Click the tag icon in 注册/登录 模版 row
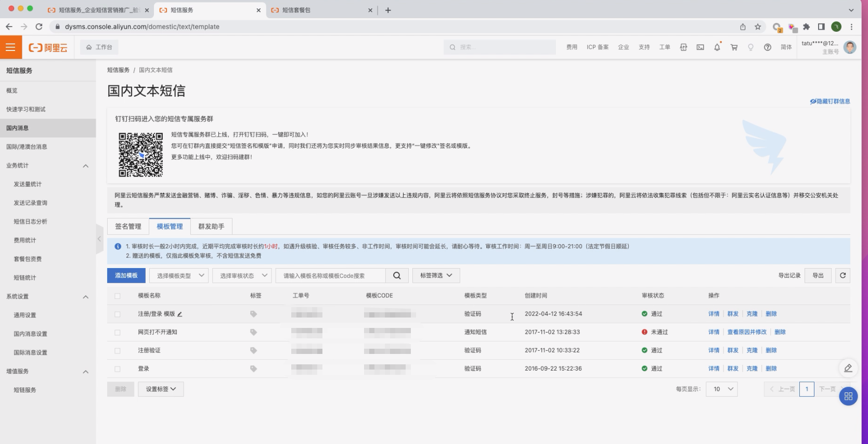The image size is (868, 444). coord(253,314)
